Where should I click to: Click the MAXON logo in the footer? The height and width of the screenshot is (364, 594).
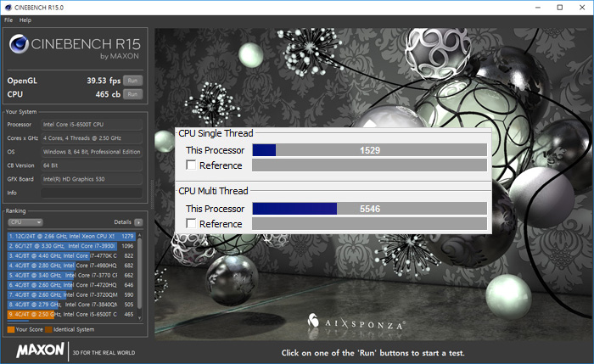pyautogui.click(x=37, y=351)
